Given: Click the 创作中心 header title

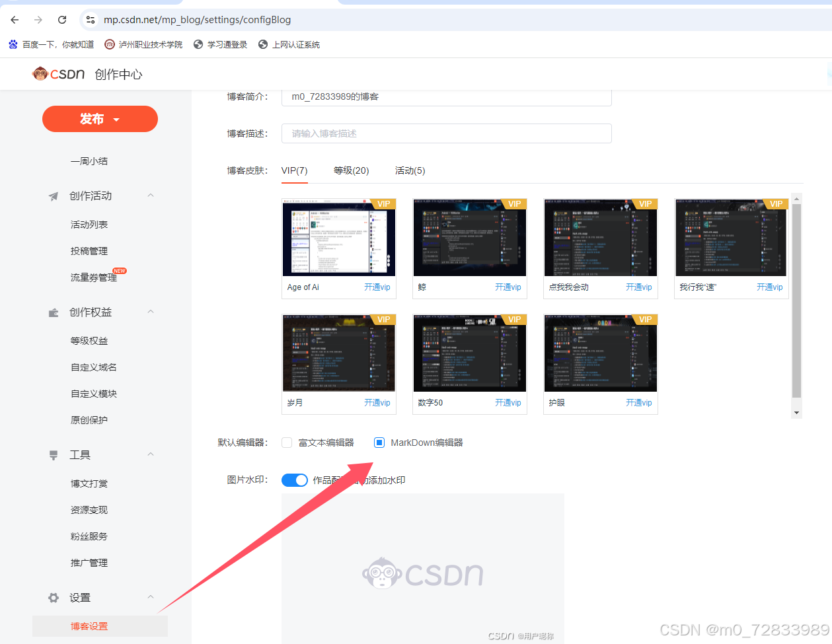Looking at the screenshot, I should click(x=118, y=74).
